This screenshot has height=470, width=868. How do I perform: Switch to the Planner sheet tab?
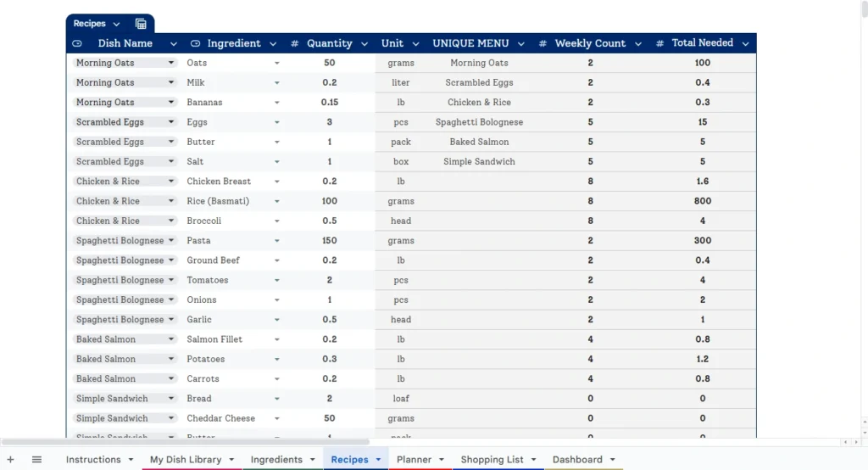coord(414,460)
